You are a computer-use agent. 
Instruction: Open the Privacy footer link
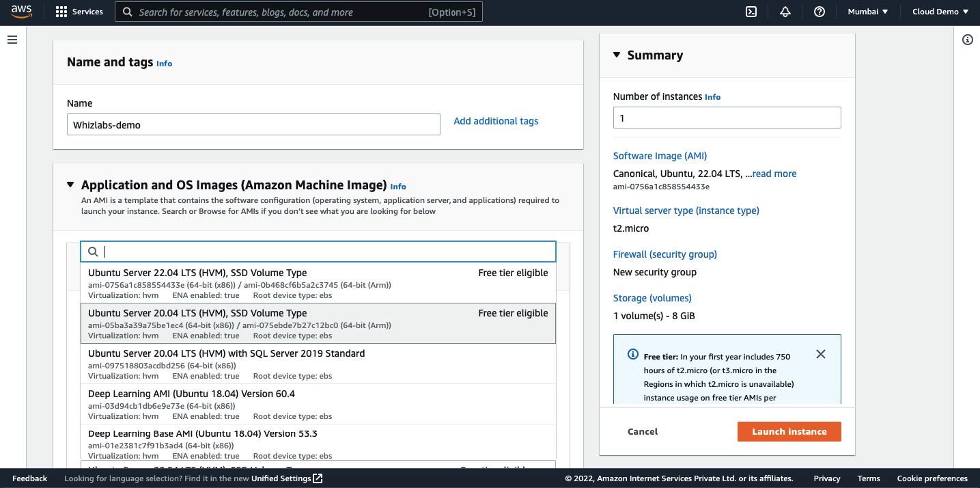point(827,478)
